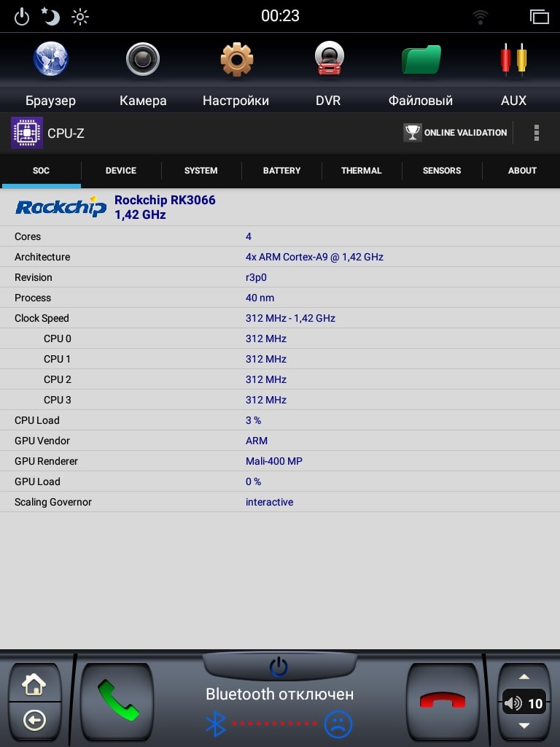This screenshot has width=560, height=747.
Task: Decrease volume with the down arrow
Action: coord(524,726)
